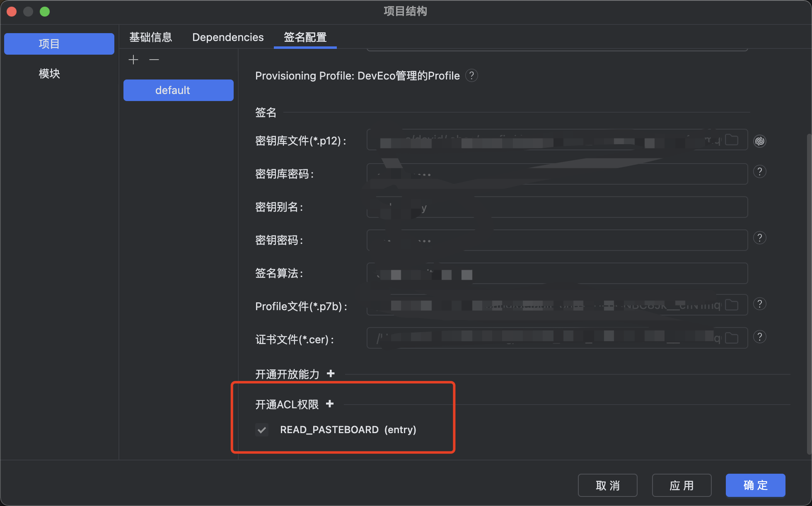This screenshot has height=506, width=812.
Task: Select default signing config entry
Action: 179,90
